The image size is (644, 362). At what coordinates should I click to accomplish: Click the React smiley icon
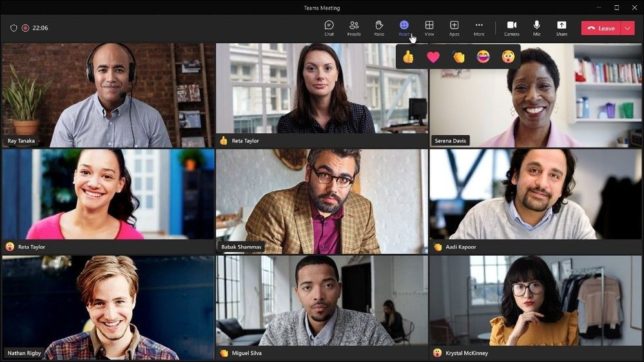(404, 26)
